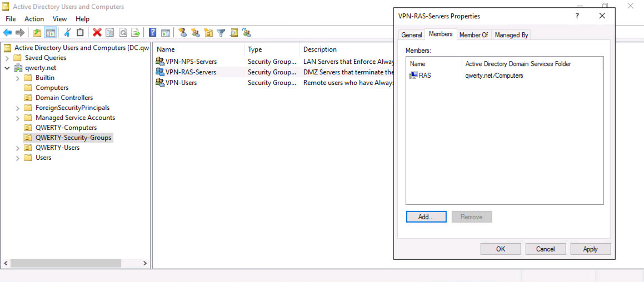644x282 pixels.
Task: Expand the QWERTY-Users OU
Action: pyautogui.click(x=18, y=148)
